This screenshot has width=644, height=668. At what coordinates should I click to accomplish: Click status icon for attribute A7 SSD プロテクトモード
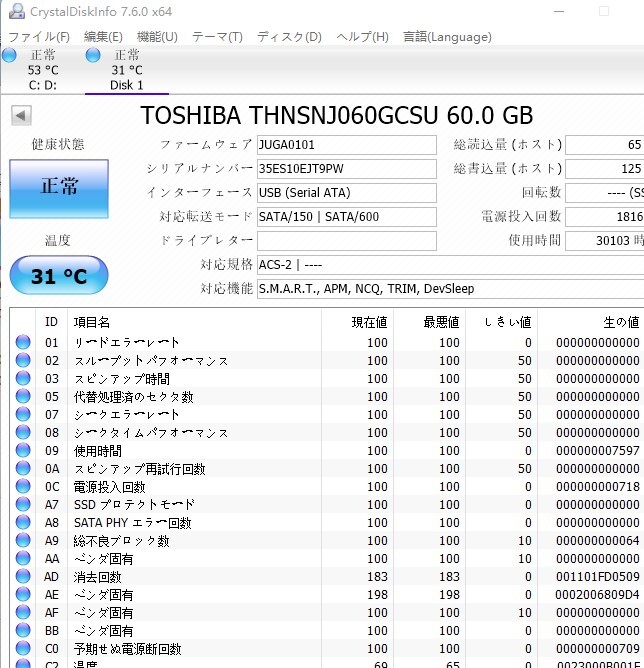[x=23, y=504]
